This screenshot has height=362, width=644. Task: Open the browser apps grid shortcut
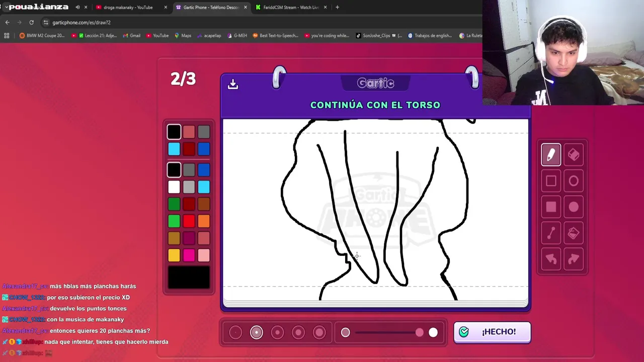7,36
